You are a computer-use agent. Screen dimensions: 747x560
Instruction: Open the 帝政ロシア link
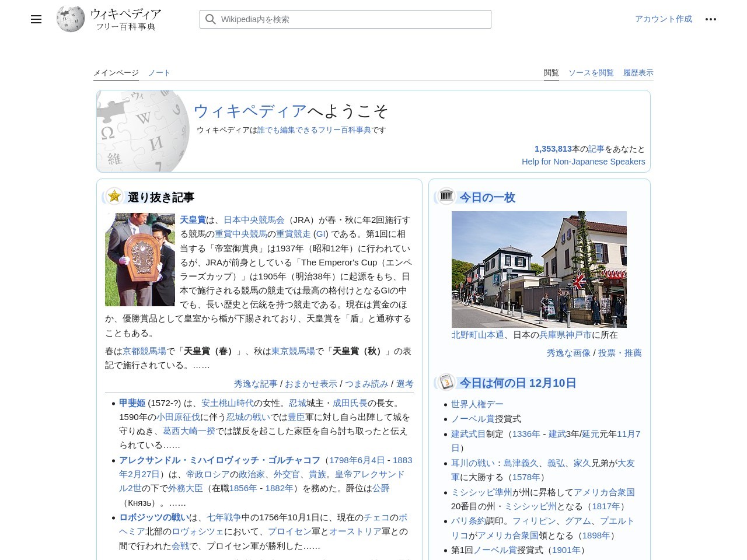pos(208,474)
